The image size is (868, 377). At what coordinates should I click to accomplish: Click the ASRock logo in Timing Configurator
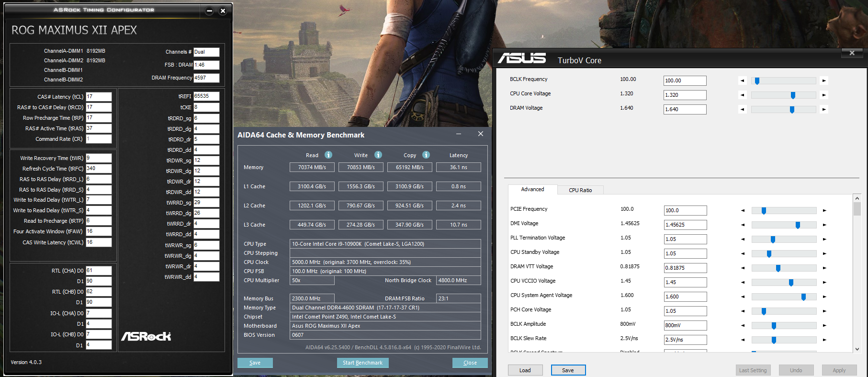point(146,336)
